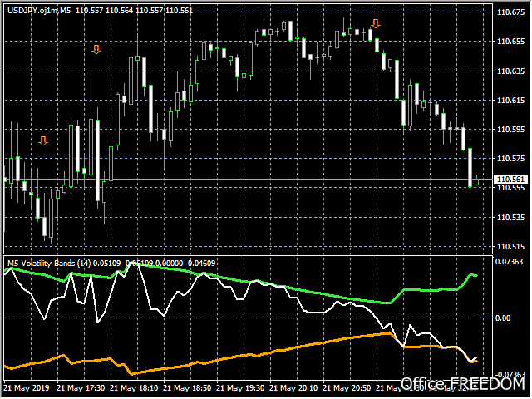Click time axis label 21 May 19:30
This screenshot has height=399, width=532.
click(240, 388)
